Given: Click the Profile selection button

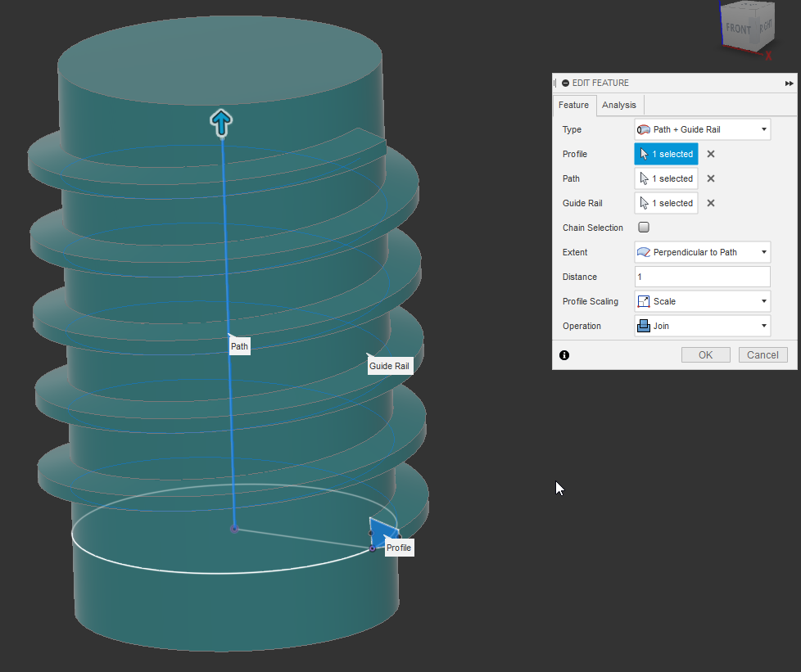Looking at the screenshot, I should point(666,154).
